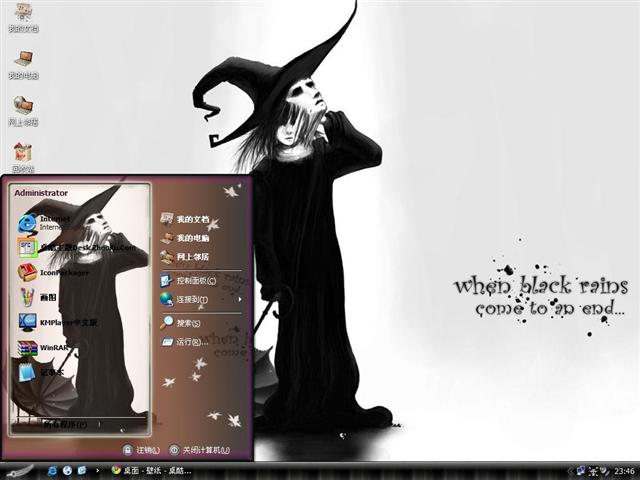The height and width of the screenshot is (480, 640).
Task: Click the 注销(L) log off button
Action: click(x=141, y=450)
